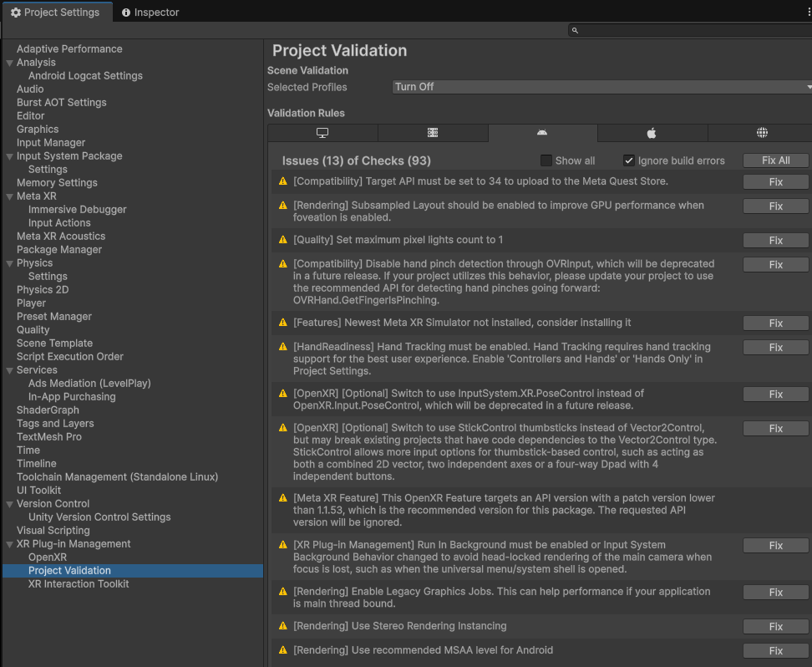The width and height of the screenshot is (812, 667).
Task: Fix the Run In Background issue
Action: point(775,546)
